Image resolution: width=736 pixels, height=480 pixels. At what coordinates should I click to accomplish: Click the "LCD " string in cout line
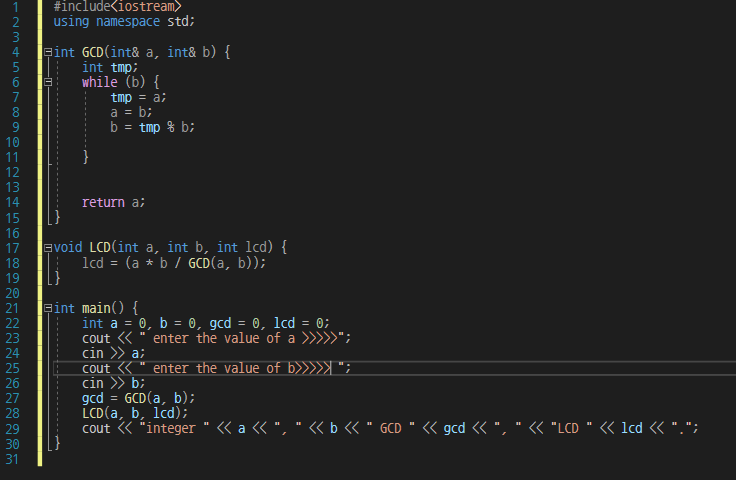point(571,428)
